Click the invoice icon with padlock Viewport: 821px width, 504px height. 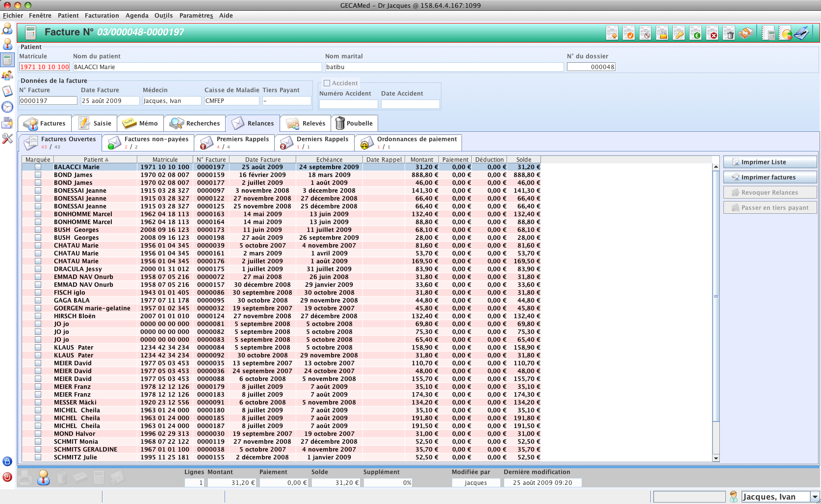(662, 33)
